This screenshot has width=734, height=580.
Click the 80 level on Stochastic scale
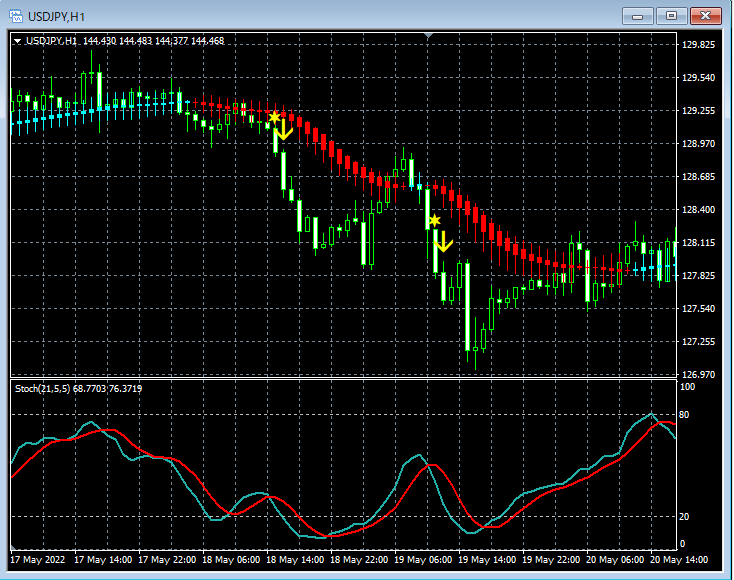684,415
